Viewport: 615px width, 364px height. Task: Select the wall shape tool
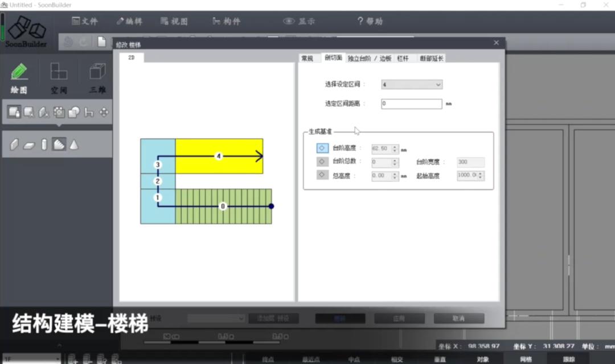pos(14,144)
